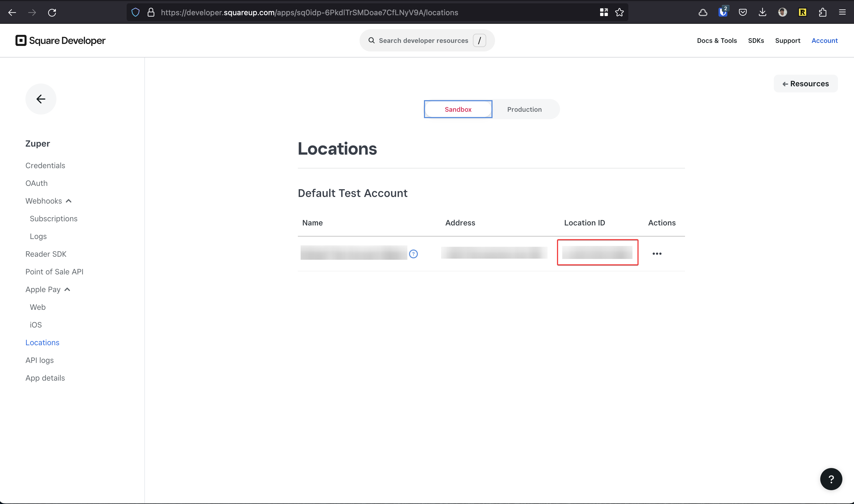The height and width of the screenshot is (504, 854).
Task: Click the info icon beside location name
Action: click(413, 254)
